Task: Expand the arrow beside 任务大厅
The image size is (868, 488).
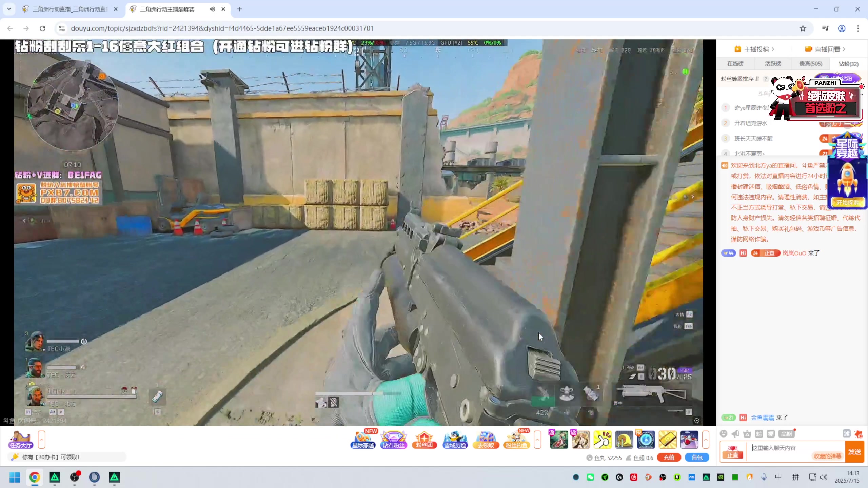Action: 41,440
